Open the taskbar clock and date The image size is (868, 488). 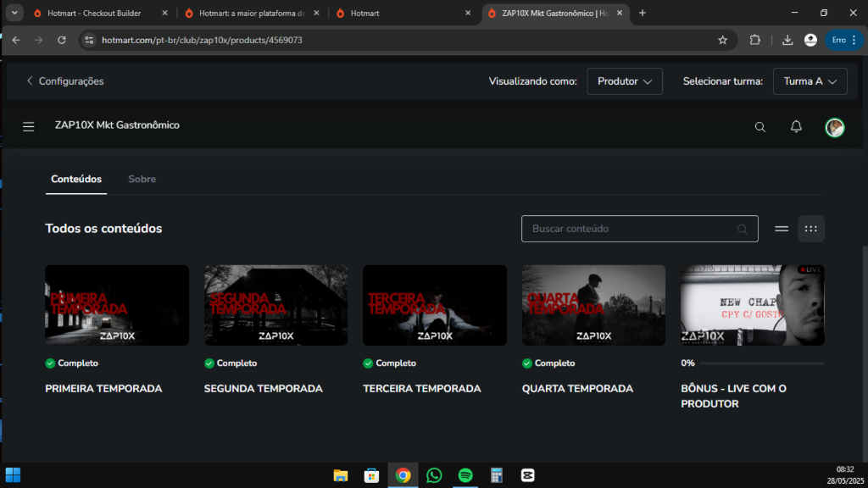coord(845,475)
